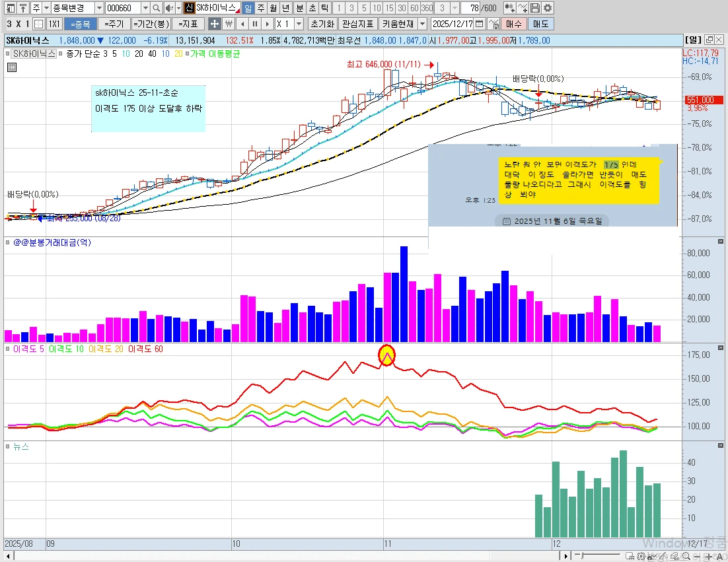This screenshot has height=562, width=728.
Task: Click the candle count field showing 78
Action: click(472, 8)
